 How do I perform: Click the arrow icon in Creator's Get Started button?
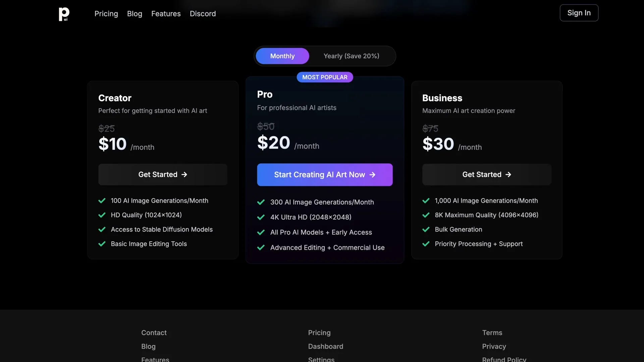(x=185, y=174)
